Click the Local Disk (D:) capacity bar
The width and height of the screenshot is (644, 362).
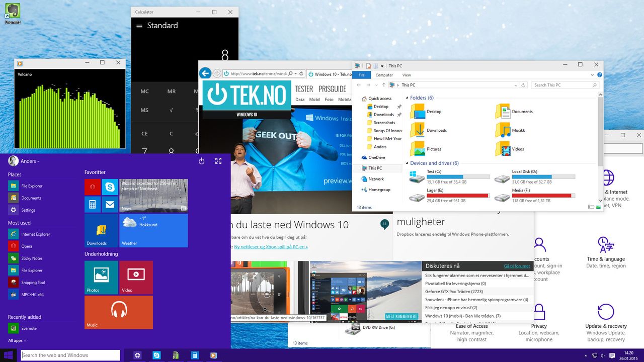coord(544,177)
